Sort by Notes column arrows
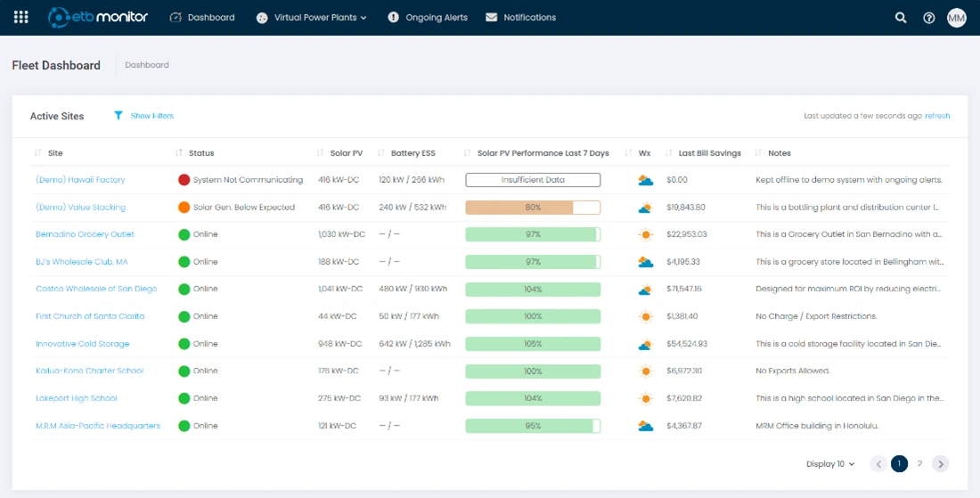The image size is (980, 498). [758, 153]
